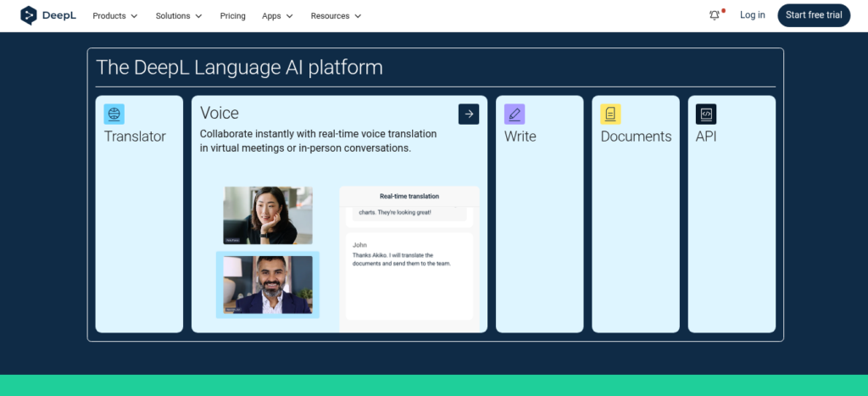The width and height of the screenshot is (868, 396).
Task: Click the Voice description paragraph
Action: tap(319, 142)
